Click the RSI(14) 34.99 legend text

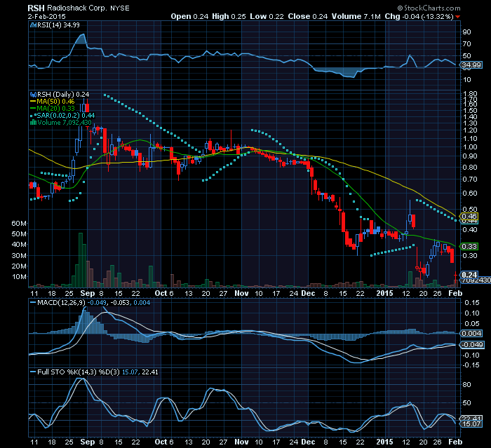(58, 25)
